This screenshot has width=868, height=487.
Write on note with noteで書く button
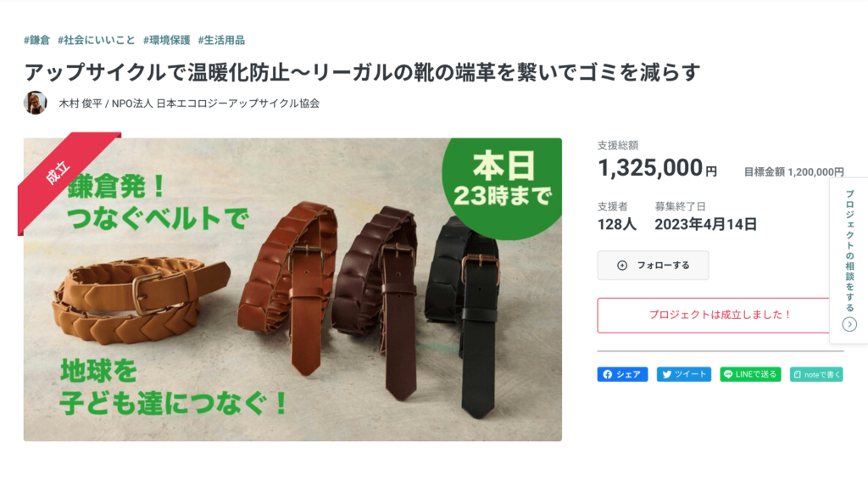[816, 374]
